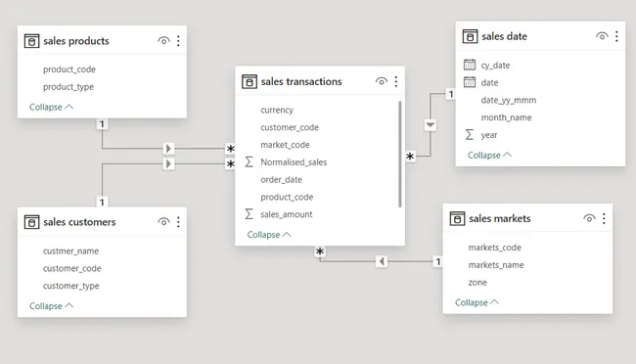Select the order_date field

[x=282, y=180]
